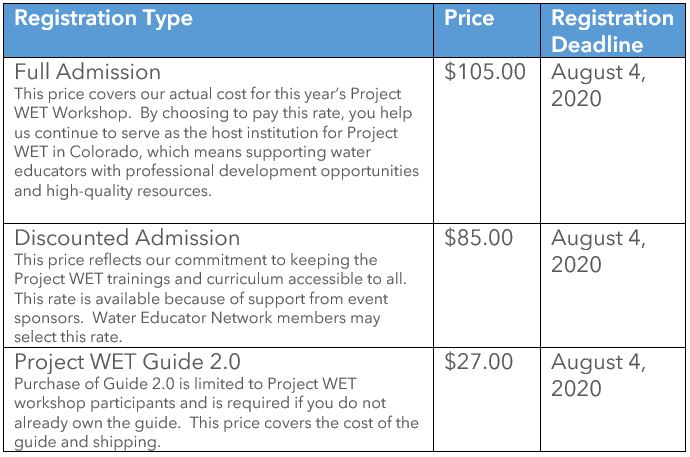The height and width of the screenshot is (457, 690).
Task: Click the $27.00 price cell
Action: click(478, 362)
